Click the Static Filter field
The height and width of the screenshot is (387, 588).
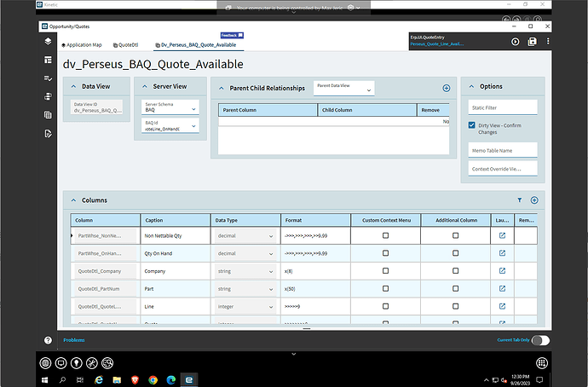point(503,107)
